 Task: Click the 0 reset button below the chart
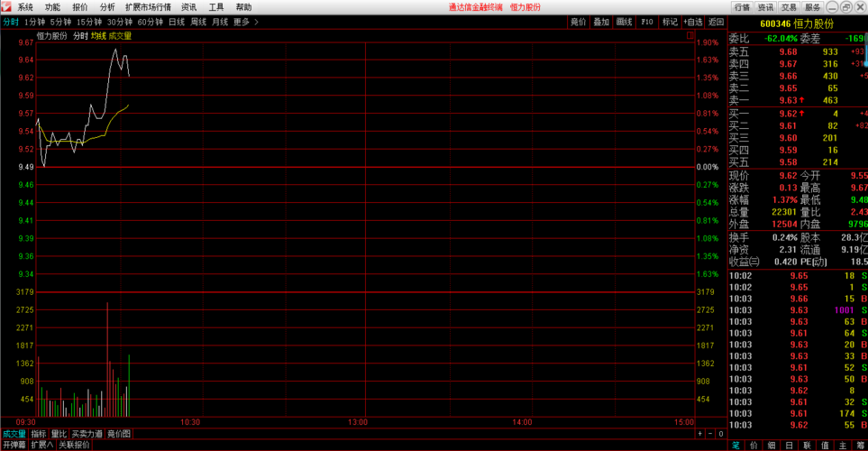[721, 434]
